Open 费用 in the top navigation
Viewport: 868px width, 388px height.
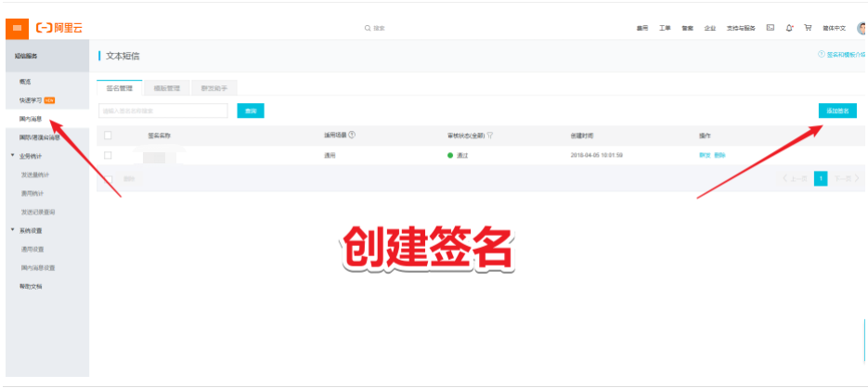(642, 28)
